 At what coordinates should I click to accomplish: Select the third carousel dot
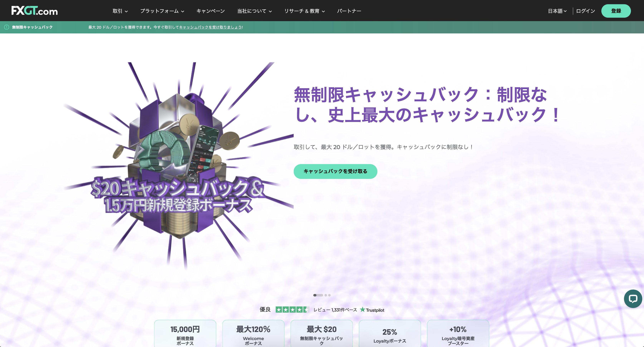[329, 295]
